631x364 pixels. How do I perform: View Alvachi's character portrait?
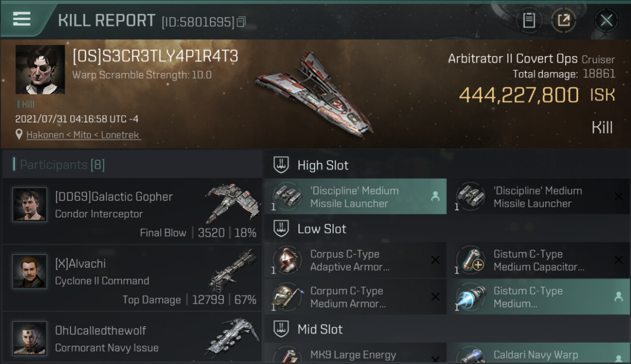(x=30, y=271)
